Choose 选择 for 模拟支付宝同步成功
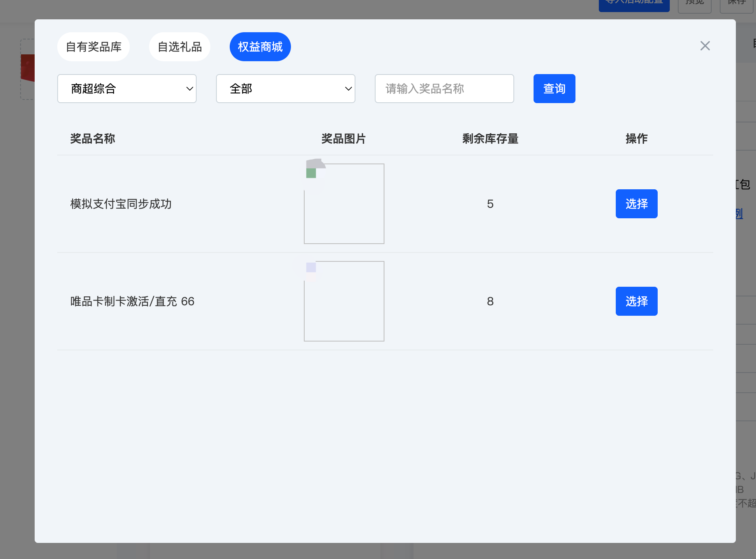This screenshot has width=756, height=559. point(636,204)
